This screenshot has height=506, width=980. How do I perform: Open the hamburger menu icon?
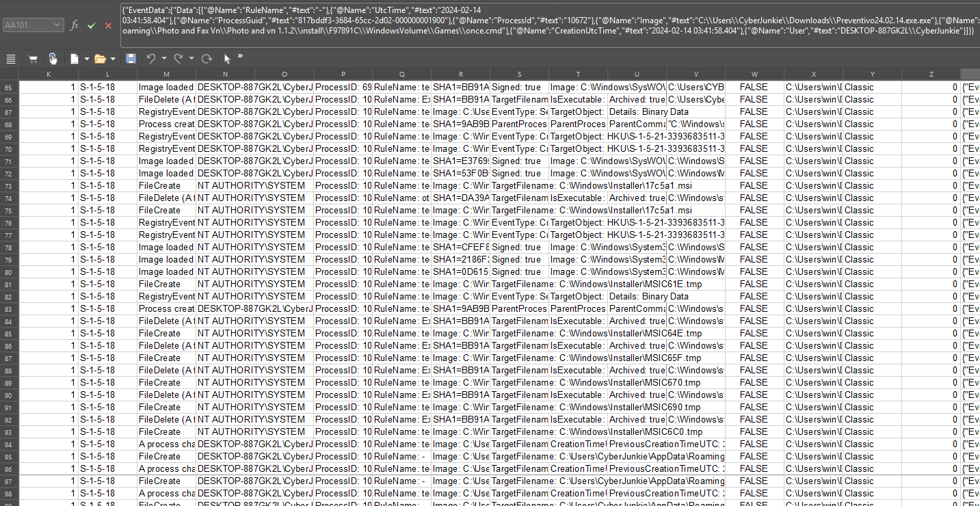coord(10,59)
